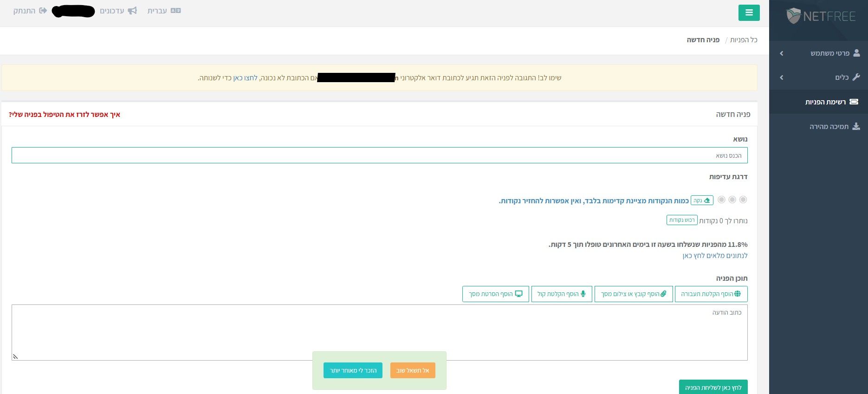Viewport: 868px width, 394px height.
Task: Toggle the green hamburger sidebar button
Action: tap(749, 13)
